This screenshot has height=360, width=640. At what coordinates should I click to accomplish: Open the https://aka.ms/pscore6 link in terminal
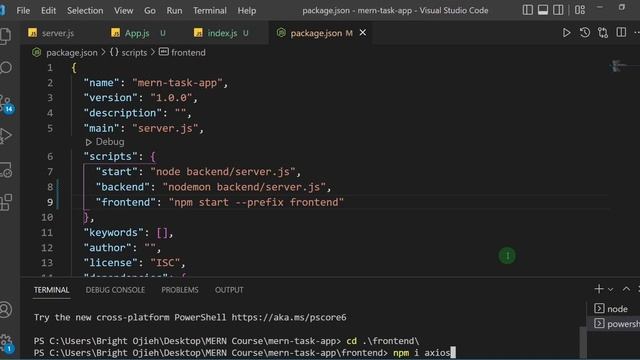289,318
